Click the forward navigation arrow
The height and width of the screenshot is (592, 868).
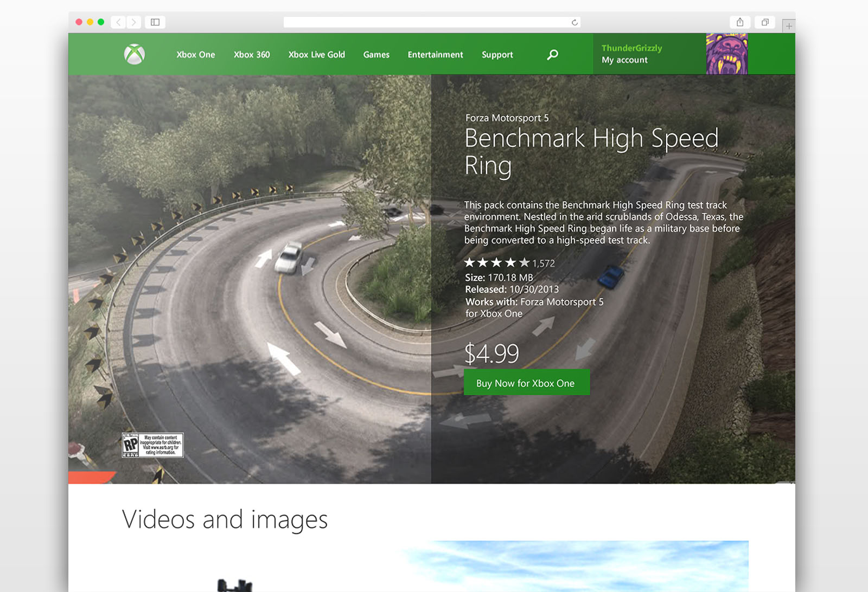click(133, 22)
